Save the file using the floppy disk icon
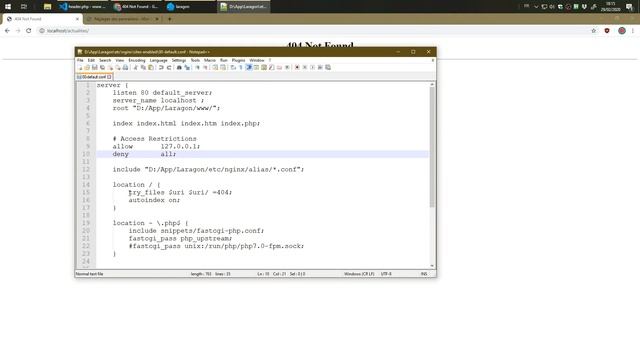This screenshot has width=640, height=360. (95, 67)
